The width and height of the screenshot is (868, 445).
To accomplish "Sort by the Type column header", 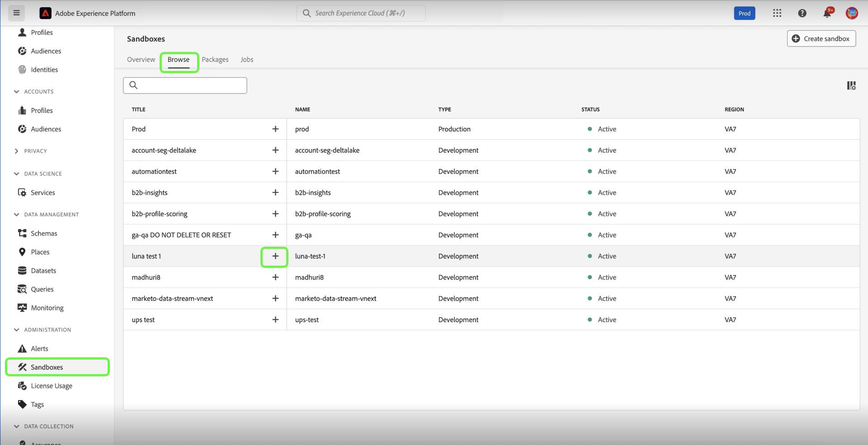I will coord(444,109).
